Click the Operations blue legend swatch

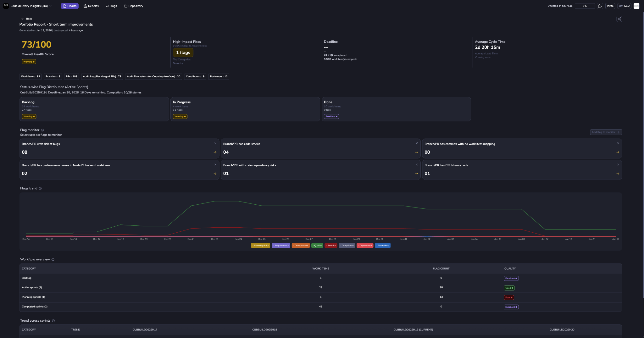[x=382, y=246]
